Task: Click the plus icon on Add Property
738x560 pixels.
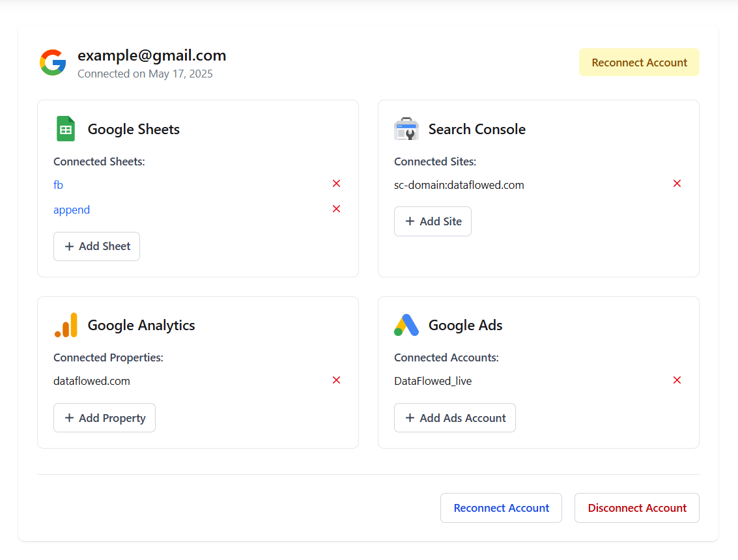Action: click(68, 417)
